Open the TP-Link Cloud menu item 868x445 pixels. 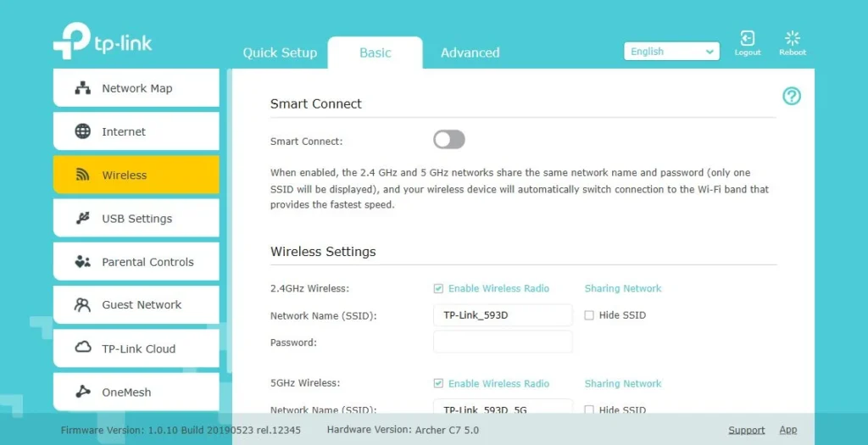(x=136, y=348)
